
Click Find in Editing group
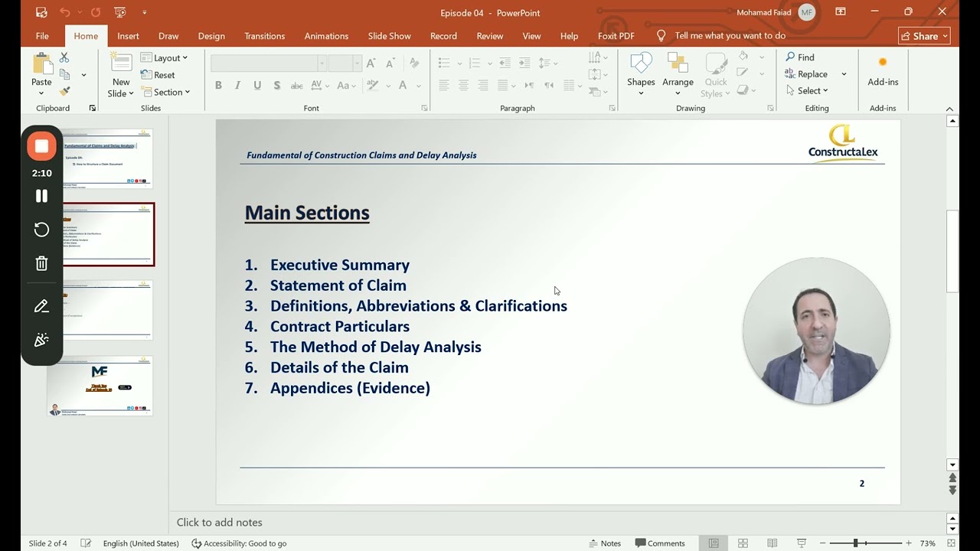coord(800,57)
